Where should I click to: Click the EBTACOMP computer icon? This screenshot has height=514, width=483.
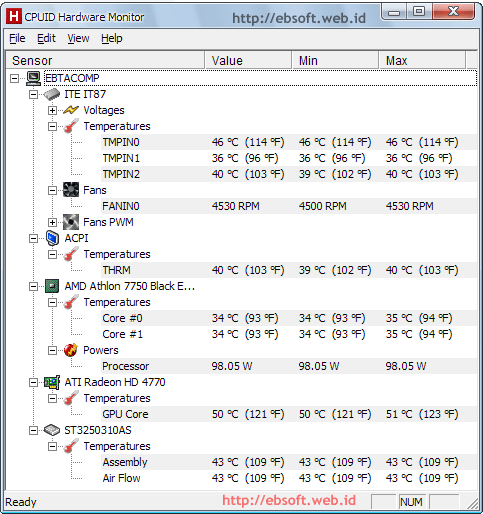(33, 78)
